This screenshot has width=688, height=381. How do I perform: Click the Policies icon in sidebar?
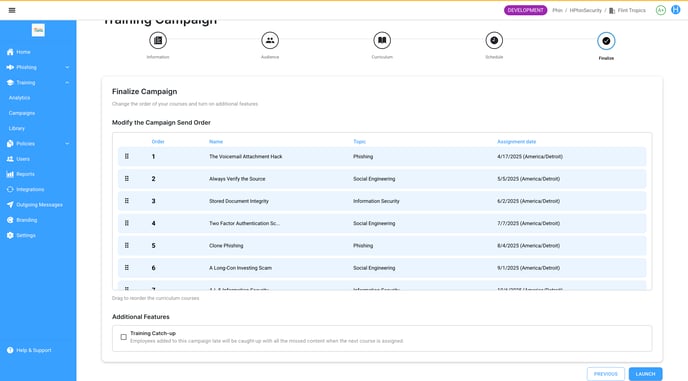pos(10,144)
